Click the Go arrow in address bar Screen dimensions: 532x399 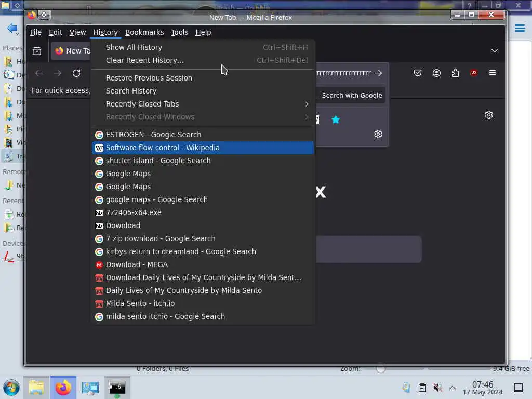pos(378,73)
